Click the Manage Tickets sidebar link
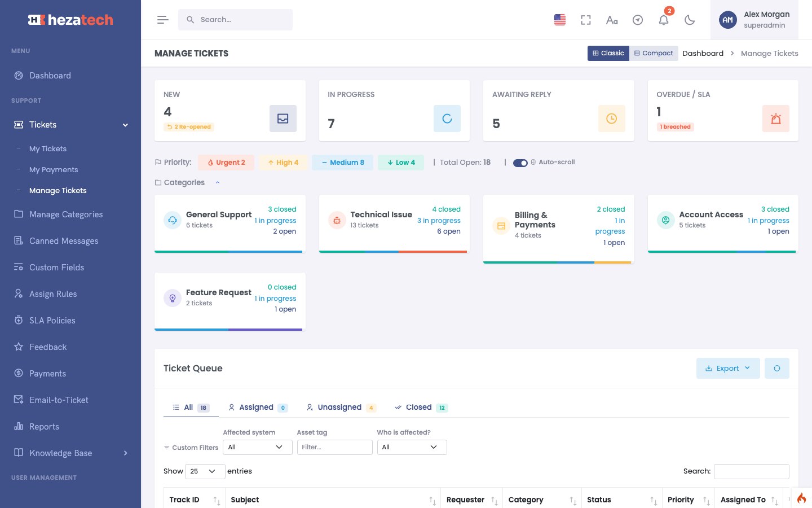The width and height of the screenshot is (812, 508). 58,191
